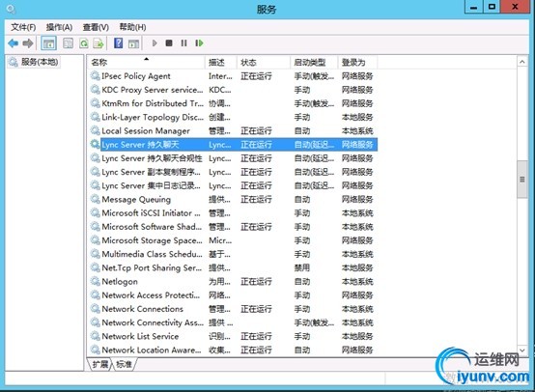Open the 查看(V) menu
The height and width of the screenshot is (392, 535).
pyautogui.click(x=96, y=27)
